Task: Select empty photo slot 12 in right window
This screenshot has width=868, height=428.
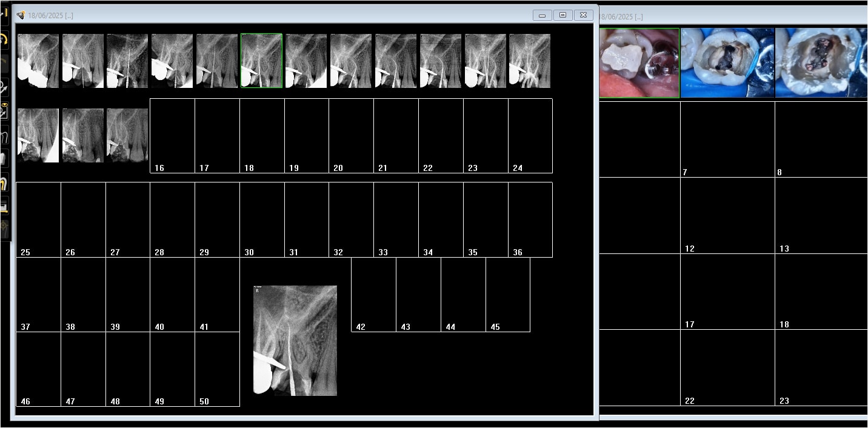Action: (727, 215)
